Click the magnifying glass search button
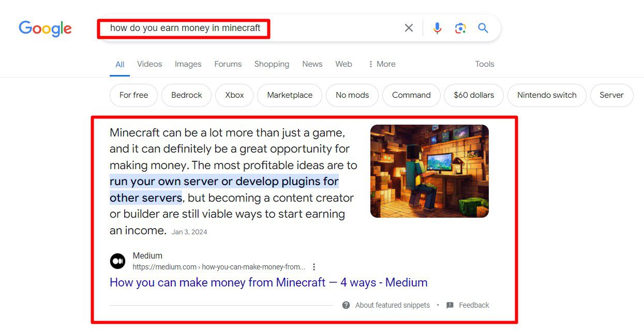The width and height of the screenshot is (644, 332). tap(483, 28)
